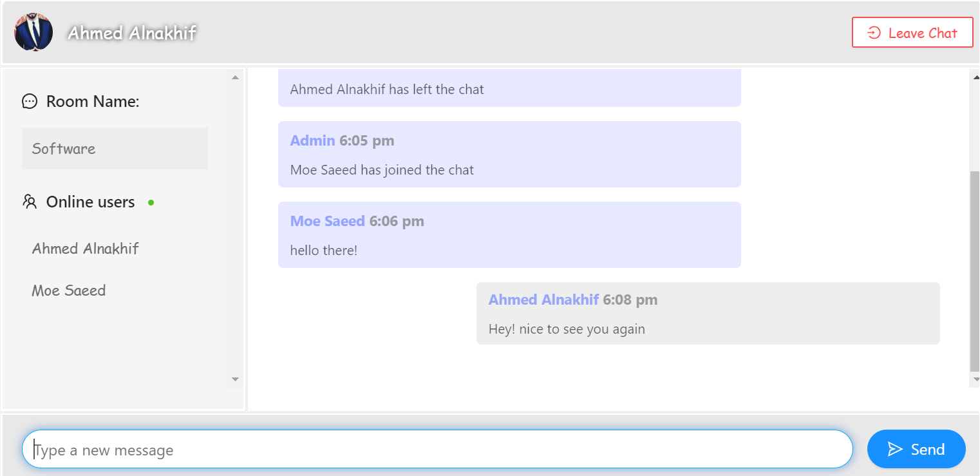This screenshot has height=476, width=980.
Task: Toggle the online indicator next to Online users
Action: (x=151, y=202)
